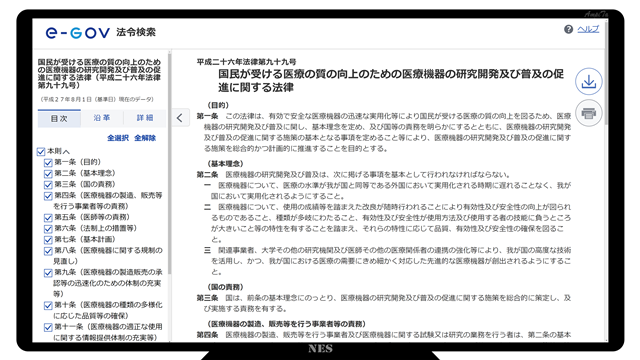The image size is (640, 360).
Task: Click the 第二条 article label in body
Action: pyautogui.click(x=207, y=175)
